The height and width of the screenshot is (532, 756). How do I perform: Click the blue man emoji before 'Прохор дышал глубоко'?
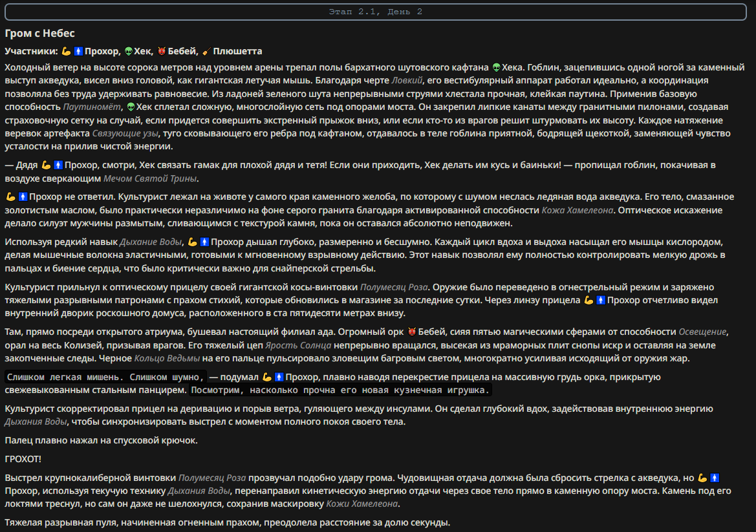pyautogui.click(x=204, y=242)
